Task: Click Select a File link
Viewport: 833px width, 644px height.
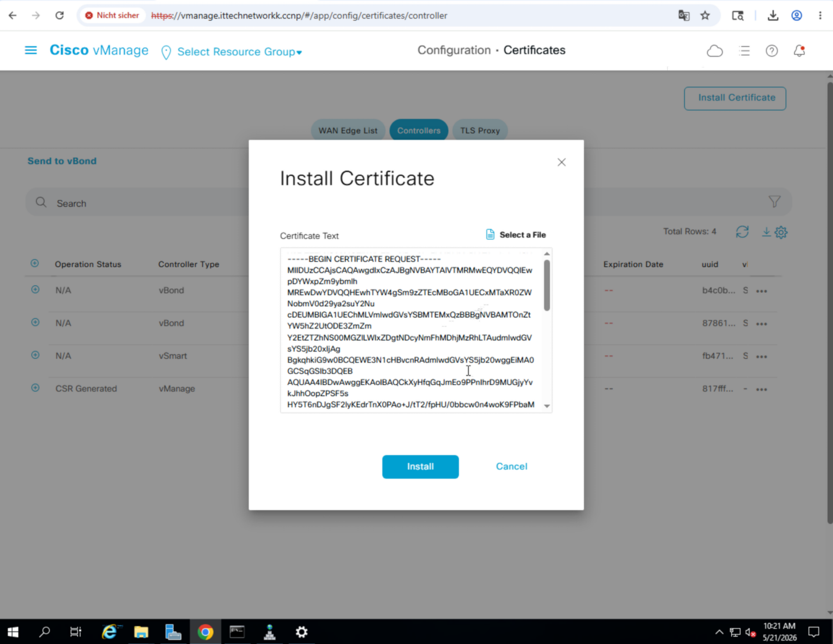Action: (x=516, y=235)
